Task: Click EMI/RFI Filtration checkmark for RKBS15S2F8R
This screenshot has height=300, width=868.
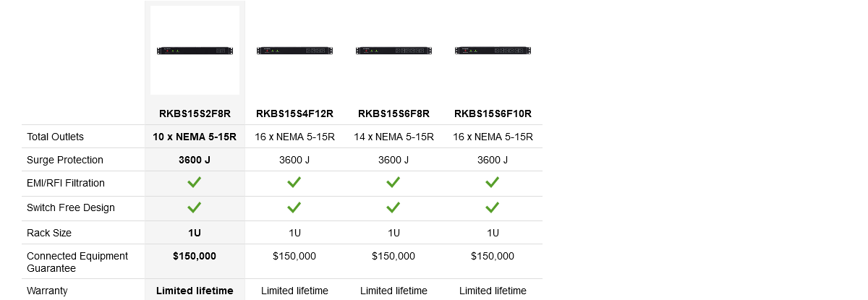Action: pos(195,183)
